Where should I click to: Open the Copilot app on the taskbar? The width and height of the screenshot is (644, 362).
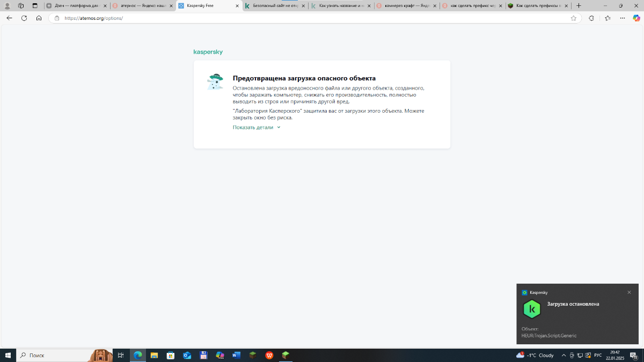click(x=220, y=355)
